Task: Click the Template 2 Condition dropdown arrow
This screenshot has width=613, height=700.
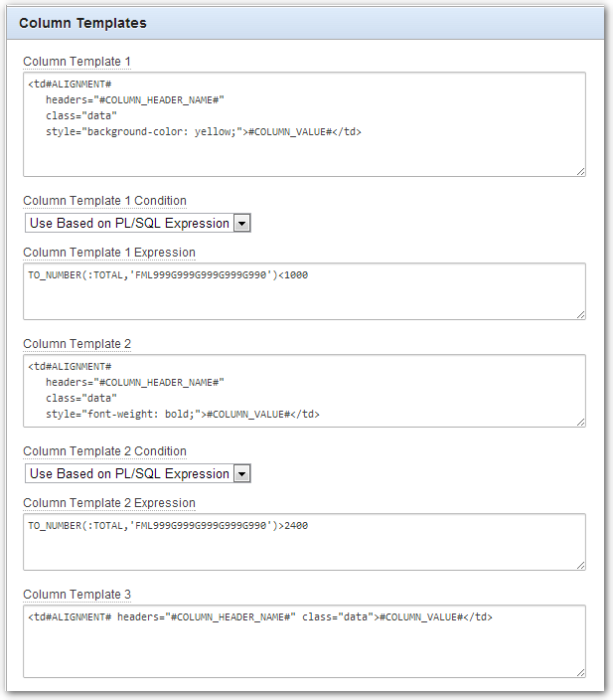Action: pyautogui.click(x=241, y=473)
